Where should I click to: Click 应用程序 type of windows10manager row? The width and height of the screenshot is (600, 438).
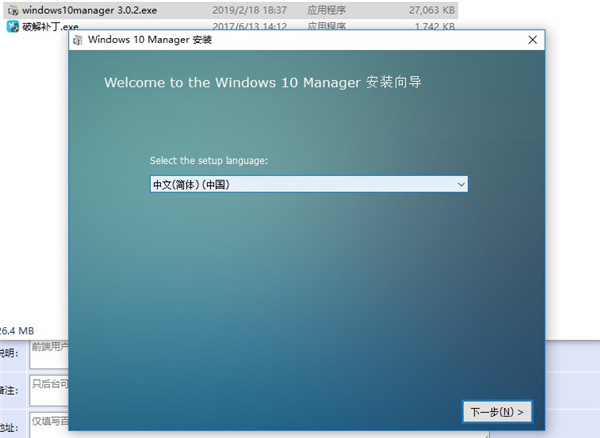(326, 10)
